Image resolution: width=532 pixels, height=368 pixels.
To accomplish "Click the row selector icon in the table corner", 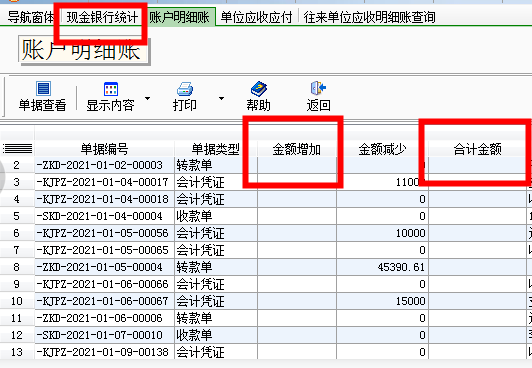I will pyautogui.click(x=17, y=149).
